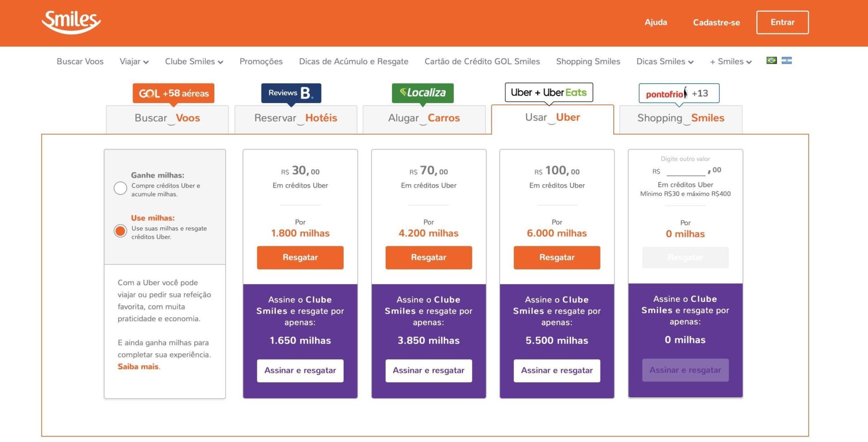Screen dimensions: 868x442
Task: Expand the Viajar dropdown menu
Action: coord(134,61)
